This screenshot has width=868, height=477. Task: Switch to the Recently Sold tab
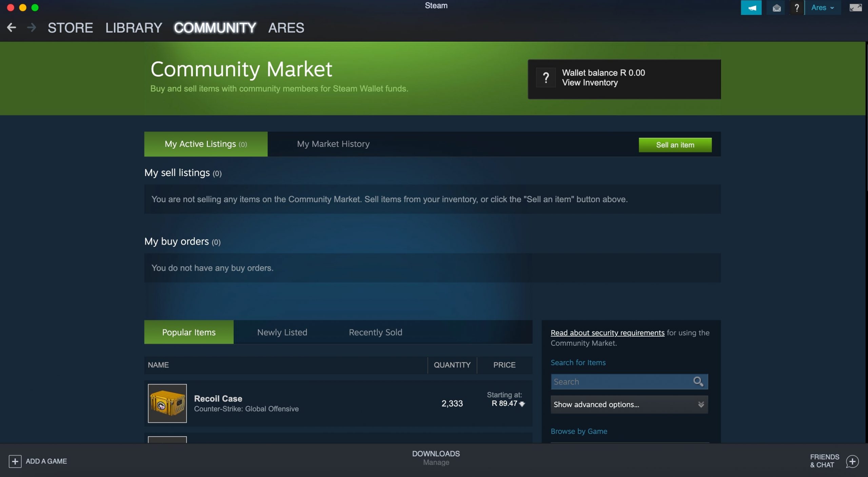point(375,332)
